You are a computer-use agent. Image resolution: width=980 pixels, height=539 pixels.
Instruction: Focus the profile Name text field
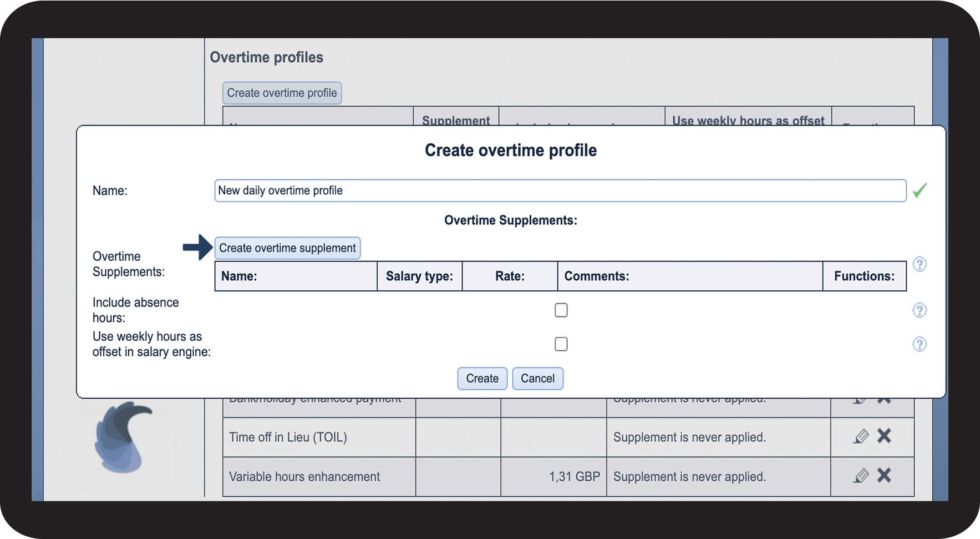560,190
